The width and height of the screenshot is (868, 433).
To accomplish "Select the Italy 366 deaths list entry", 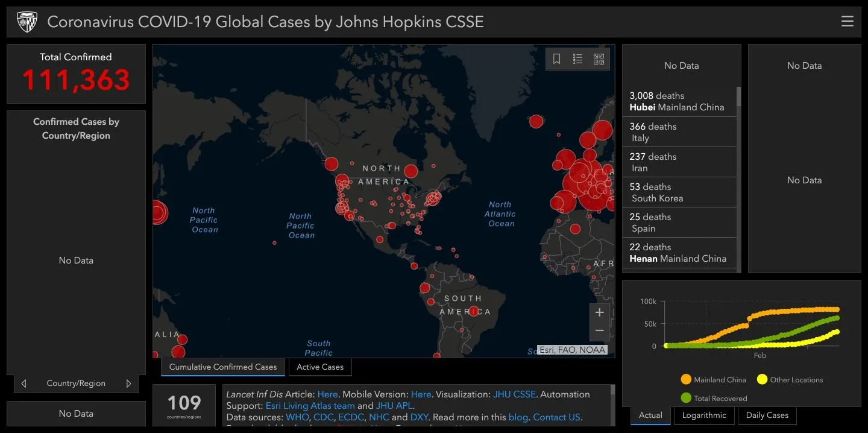I will click(x=679, y=132).
